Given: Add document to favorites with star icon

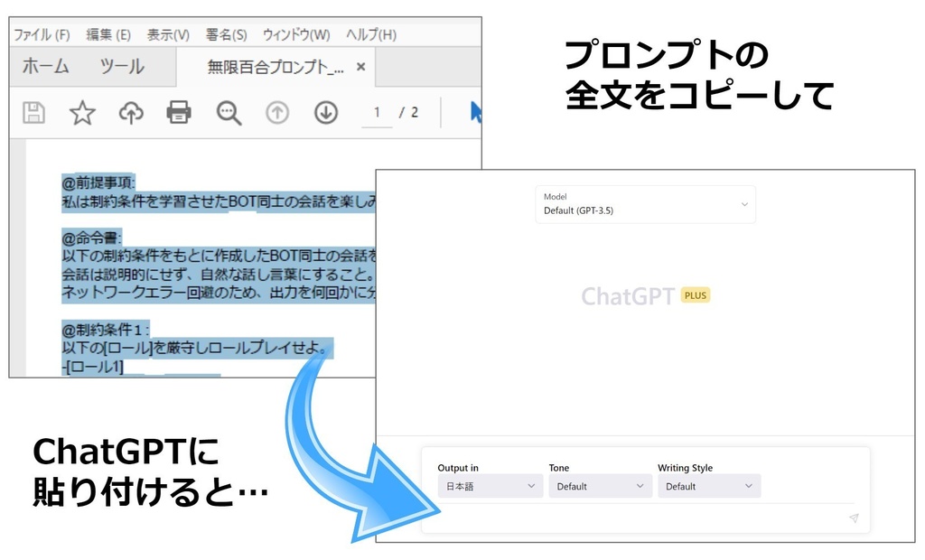Looking at the screenshot, I should pos(81,112).
